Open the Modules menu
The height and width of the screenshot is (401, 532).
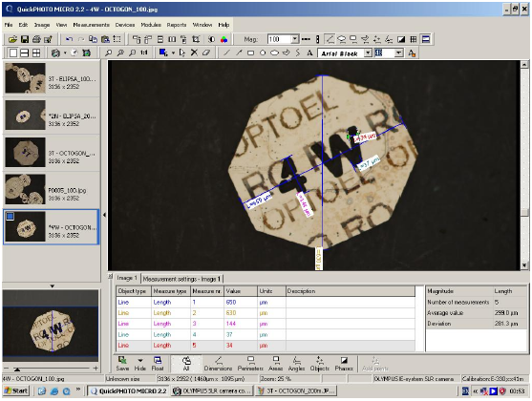[x=151, y=25]
